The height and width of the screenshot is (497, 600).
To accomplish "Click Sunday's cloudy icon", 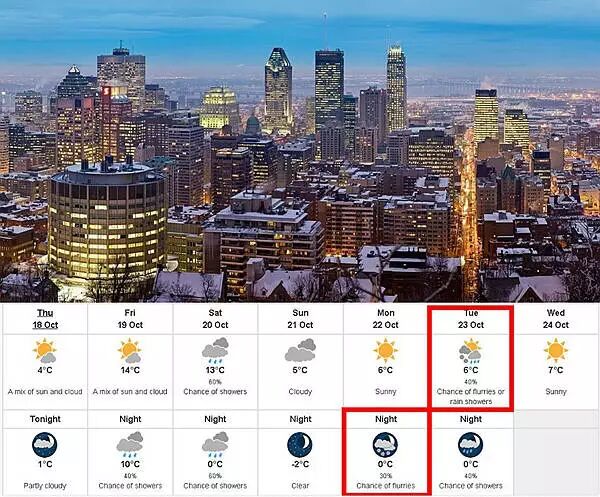I will (x=300, y=350).
